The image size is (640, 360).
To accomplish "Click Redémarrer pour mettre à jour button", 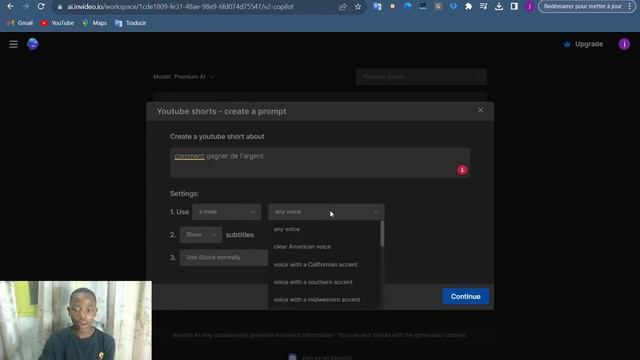I will [582, 7].
